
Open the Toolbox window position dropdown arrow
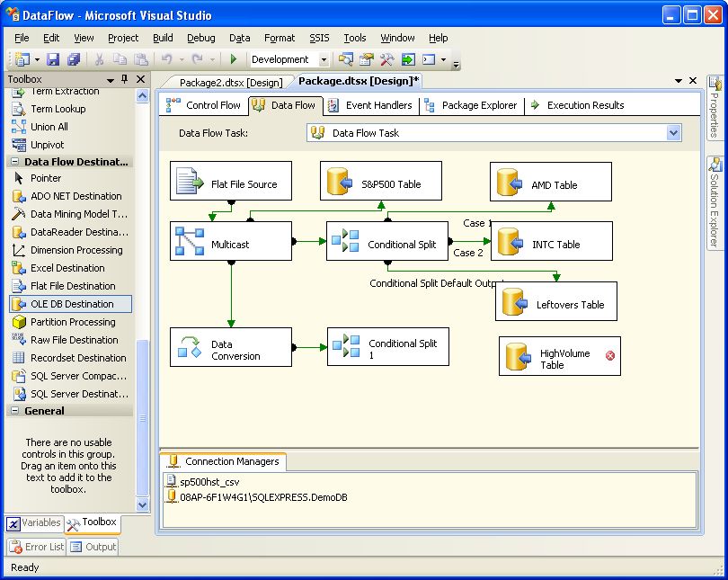(x=110, y=80)
